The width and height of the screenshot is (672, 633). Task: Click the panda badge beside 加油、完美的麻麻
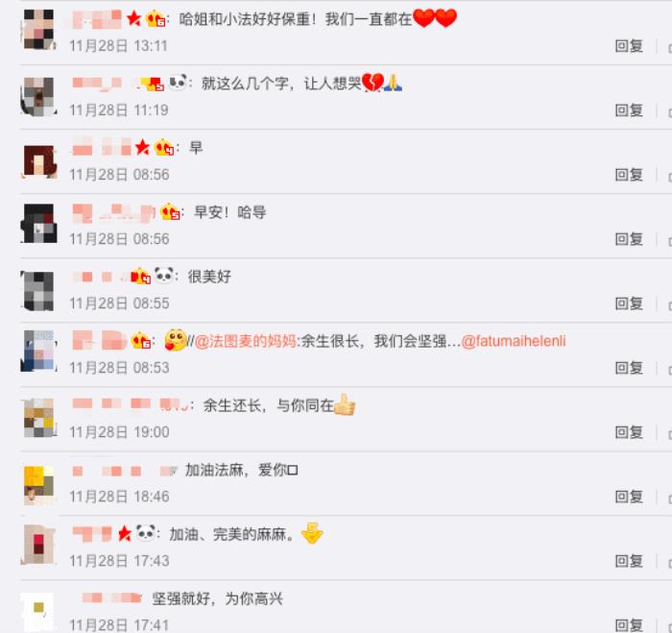pyautogui.click(x=146, y=533)
